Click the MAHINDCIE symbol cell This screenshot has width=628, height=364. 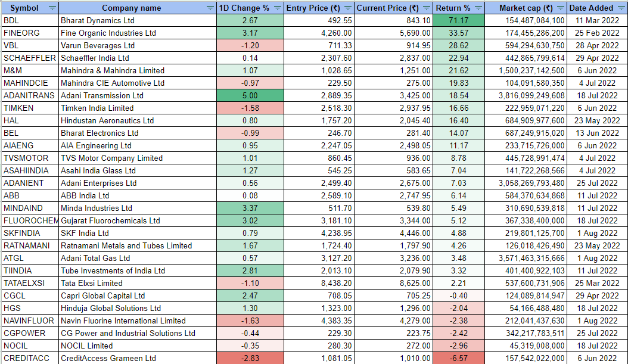(30, 83)
